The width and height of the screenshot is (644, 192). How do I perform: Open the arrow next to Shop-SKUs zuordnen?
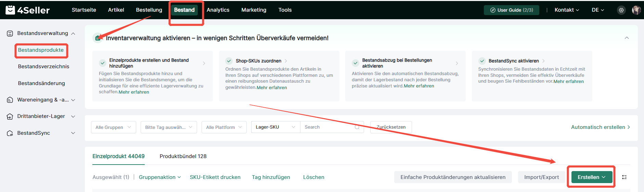click(x=286, y=61)
